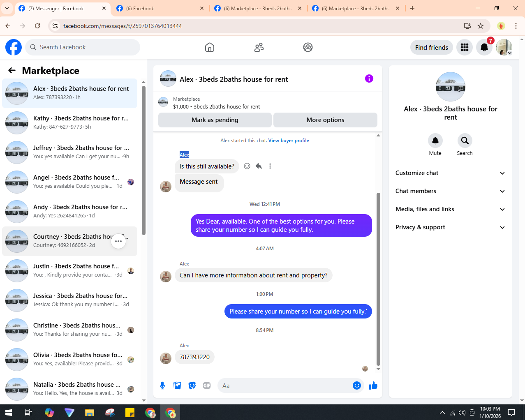Expand Media, files and links section
Screen dimensions: 525x420
click(451, 209)
